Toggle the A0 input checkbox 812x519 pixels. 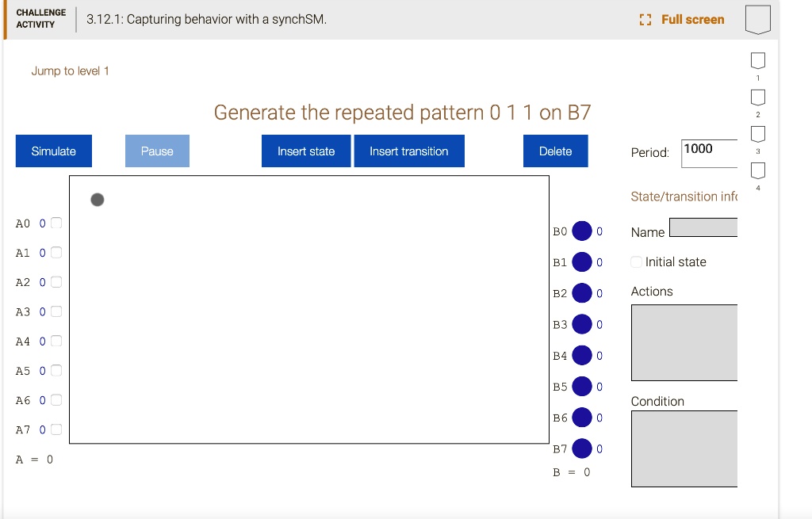pos(56,223)
